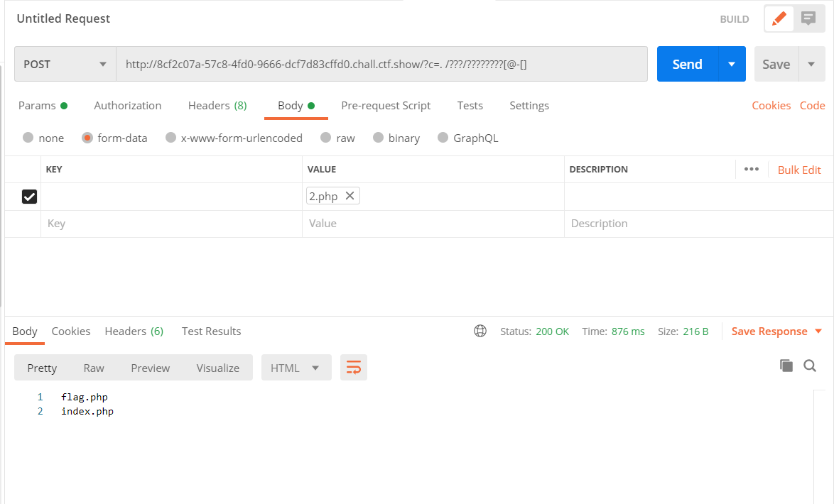Open the three-dots column options menu
834x504 pixels.
[751, 169]
